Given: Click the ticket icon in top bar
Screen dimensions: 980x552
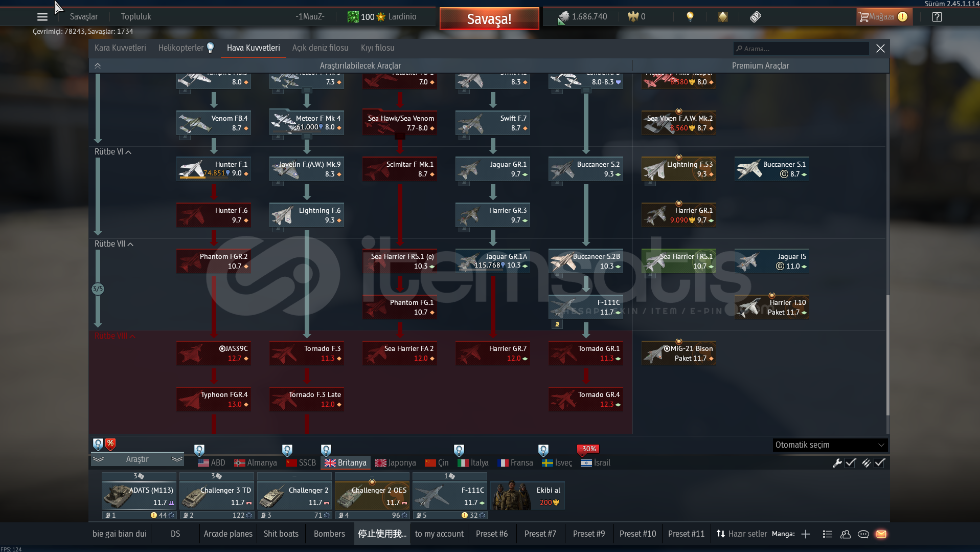Looking at the screenshot, I should pyautogui.click(x=756, y=17).
